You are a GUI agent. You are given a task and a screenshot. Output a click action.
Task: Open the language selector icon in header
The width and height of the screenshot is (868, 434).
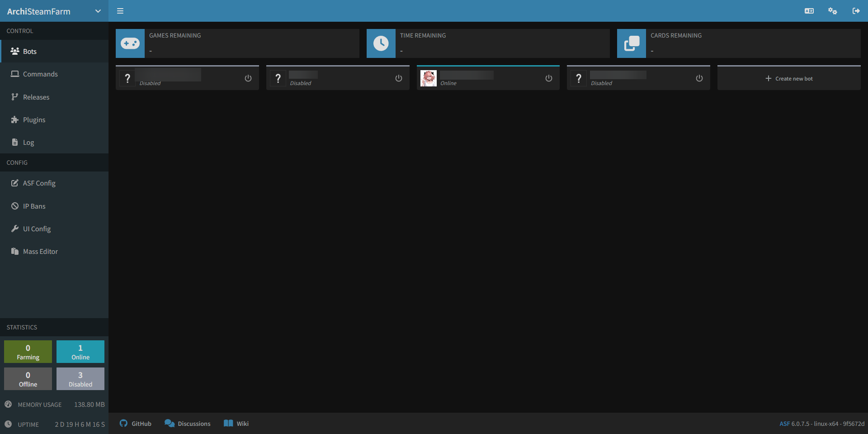point(809,11)
